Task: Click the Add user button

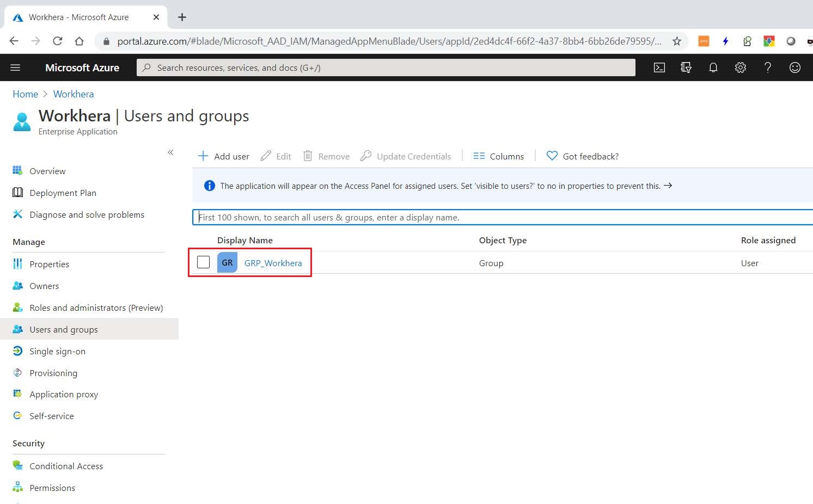Action: [223, 156]
